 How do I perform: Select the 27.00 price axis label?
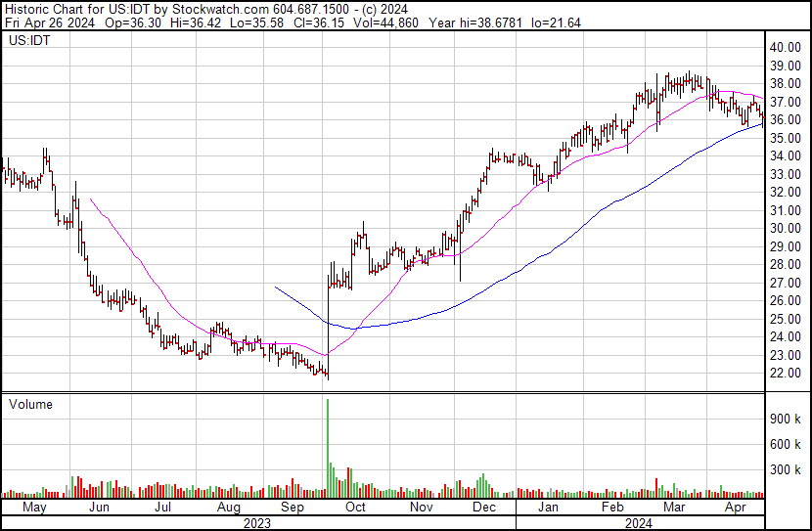(786, 283)
